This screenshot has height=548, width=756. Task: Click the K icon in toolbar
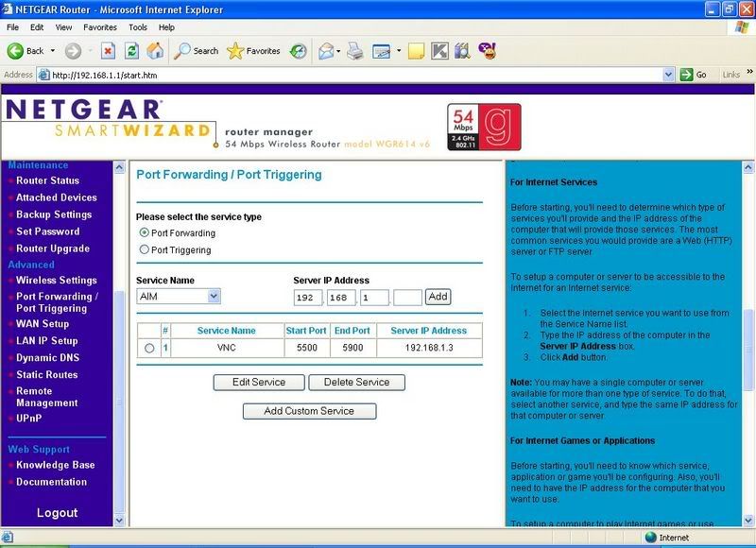(x=439, y=51)
